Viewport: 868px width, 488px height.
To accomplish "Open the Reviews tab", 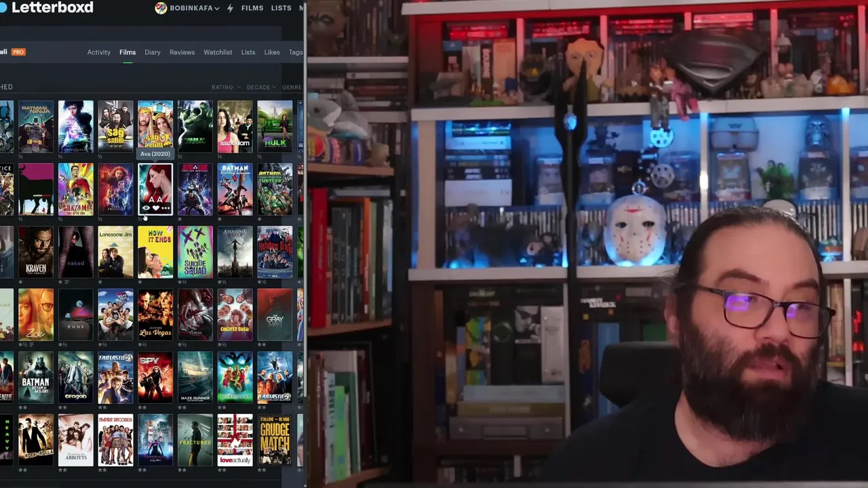I will [182, 52].
